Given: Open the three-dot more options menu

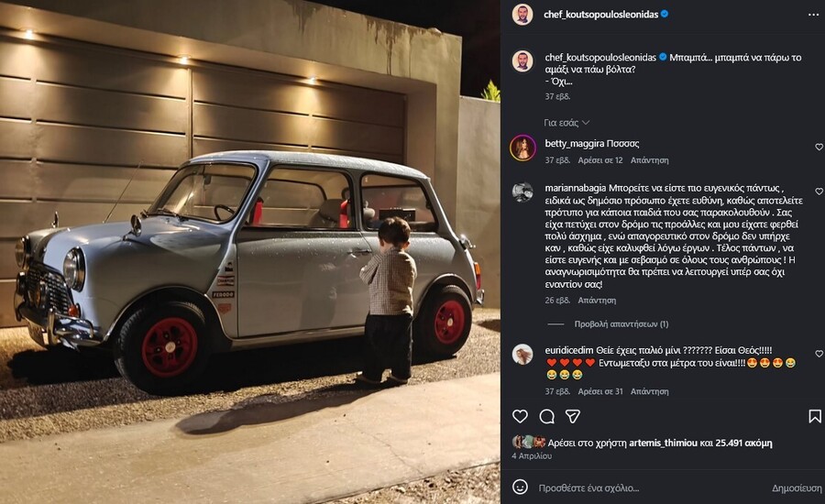Looking at the screenshot, I should coord(813,15).
